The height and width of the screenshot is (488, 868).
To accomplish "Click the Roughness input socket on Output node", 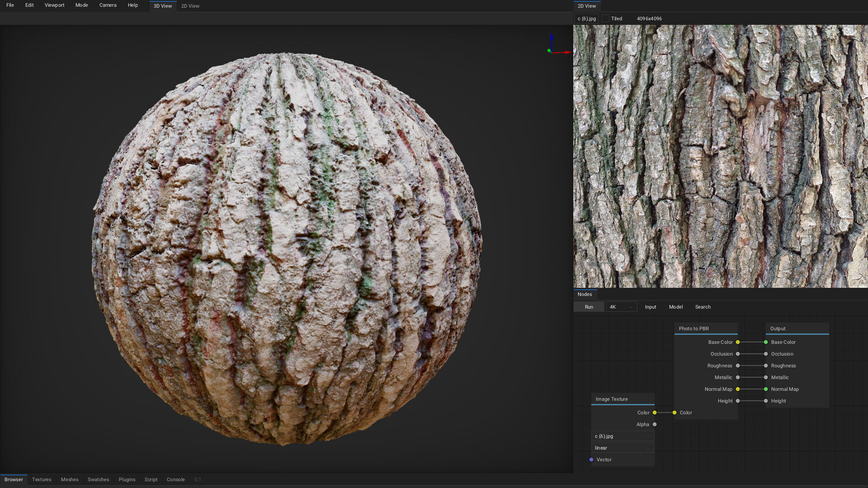I will pos(766,366).
